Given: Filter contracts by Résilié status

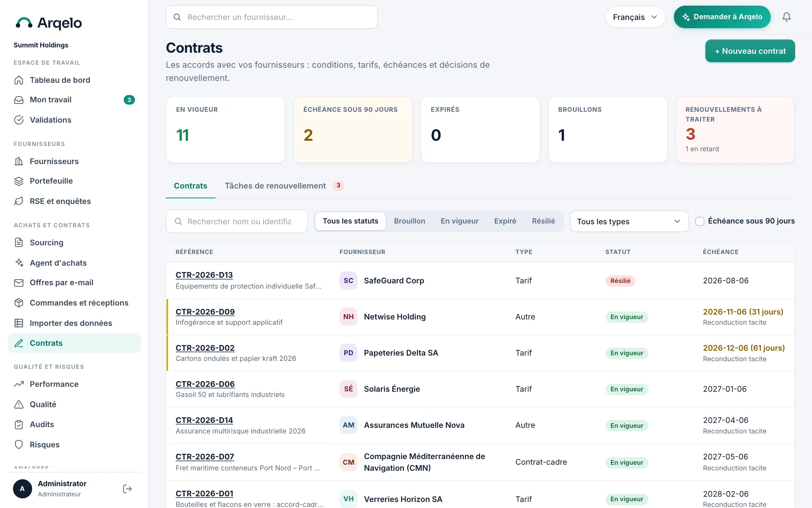Looking at the screenshot, I should point(543,221).
